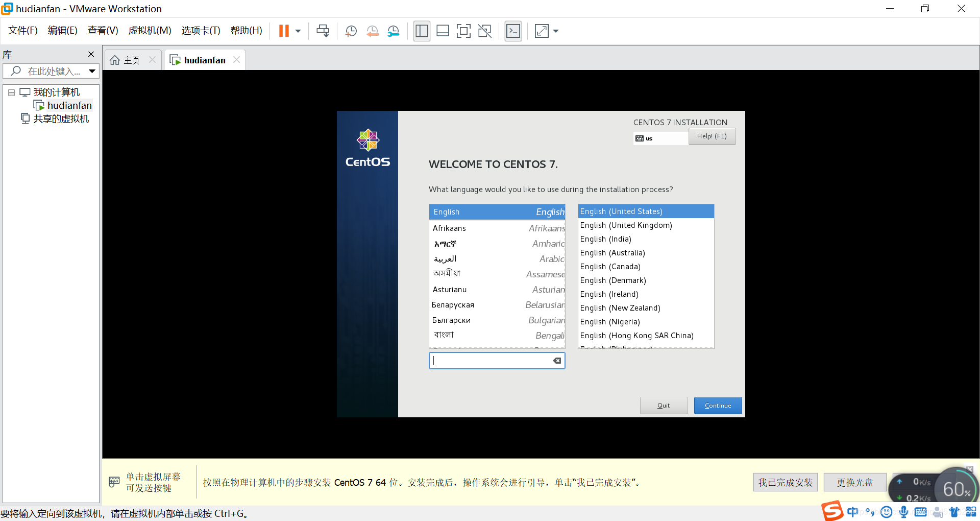Open the 虚拟机(M) menu

150,31
